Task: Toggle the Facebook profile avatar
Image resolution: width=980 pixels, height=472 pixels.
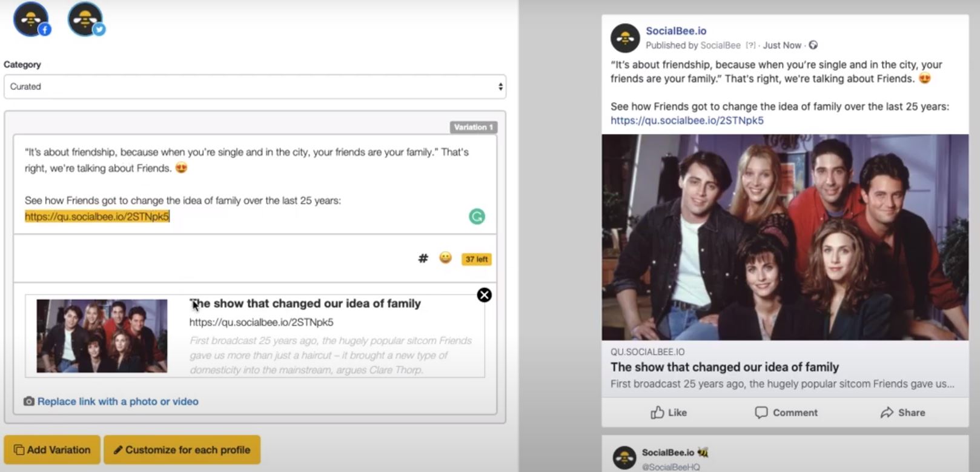Action: [x=31, y=19]
